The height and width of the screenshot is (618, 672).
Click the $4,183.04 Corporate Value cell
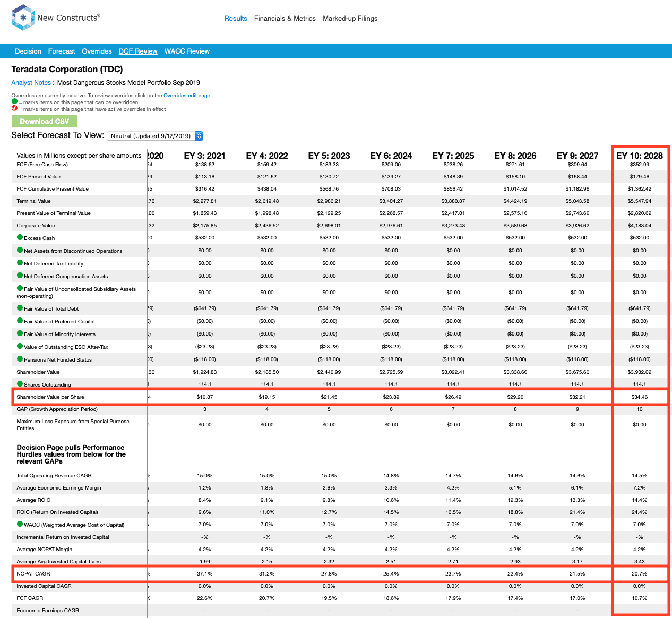640,226
